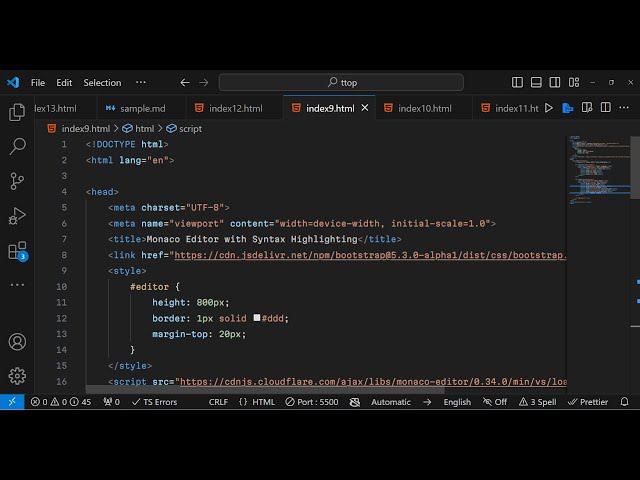The width and height of the screenshot is (640, 480).
Task: Open the Selection menu
Action: [x=102, y=83]
